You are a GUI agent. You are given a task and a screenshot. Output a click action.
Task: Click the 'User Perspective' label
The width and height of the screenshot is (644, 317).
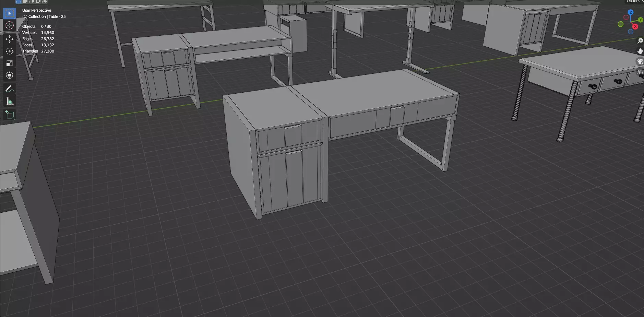37,10
